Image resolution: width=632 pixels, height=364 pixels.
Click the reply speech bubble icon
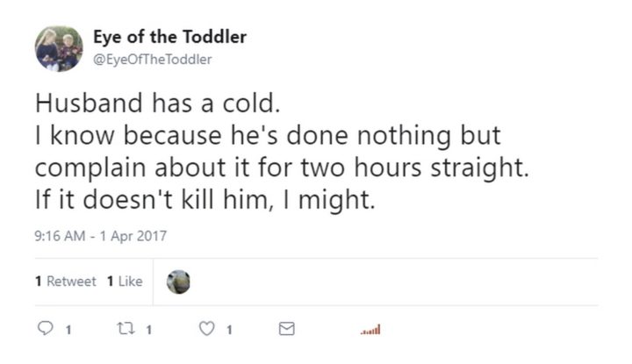(44, 330)
